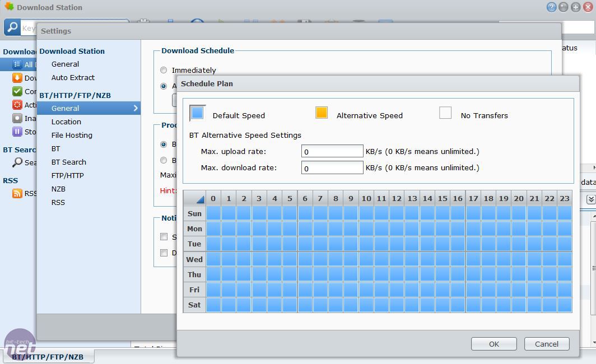Select the Inactive gray icon in sidebar

tap(17, 118)
